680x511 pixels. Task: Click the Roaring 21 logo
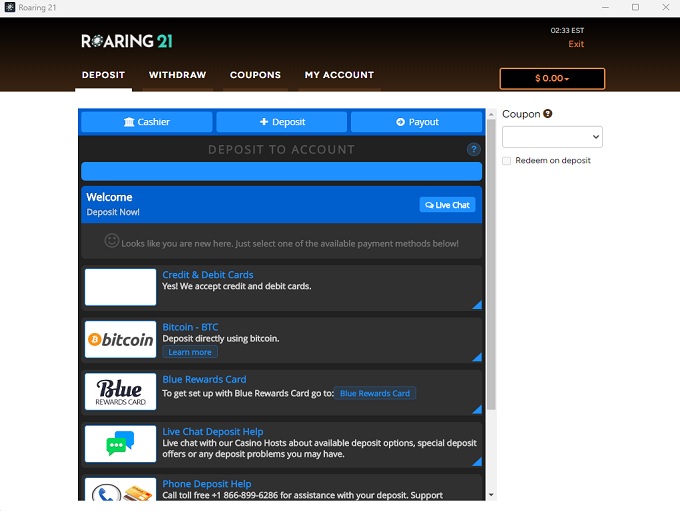127,41
